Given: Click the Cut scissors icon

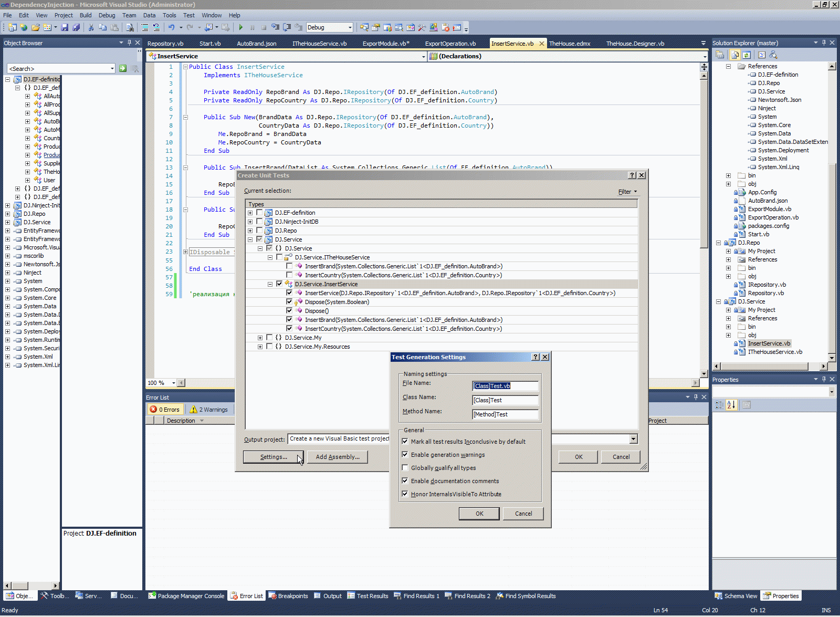Looking at the screenshot, I should [91, 27].
